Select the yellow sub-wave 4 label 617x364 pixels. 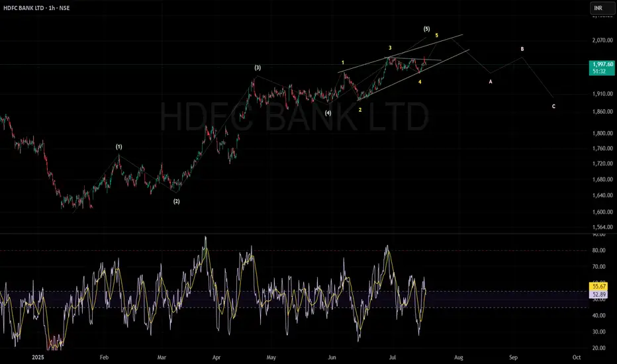coord(420,82)
